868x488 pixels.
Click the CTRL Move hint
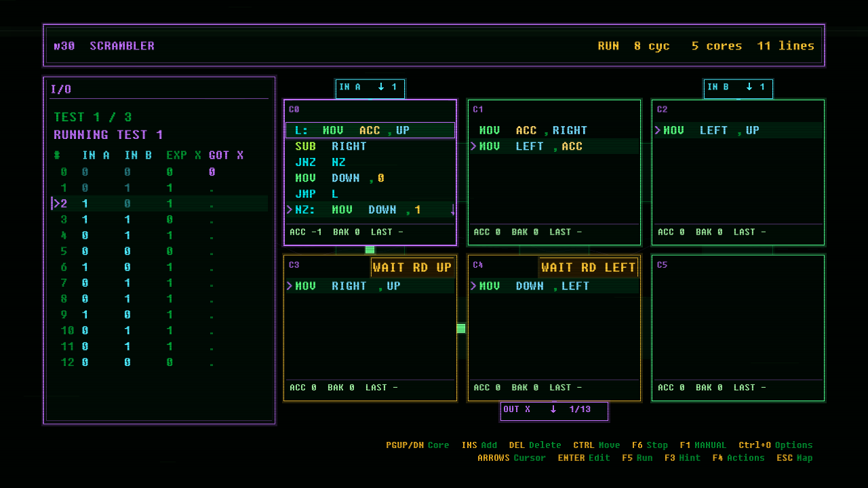597,445
